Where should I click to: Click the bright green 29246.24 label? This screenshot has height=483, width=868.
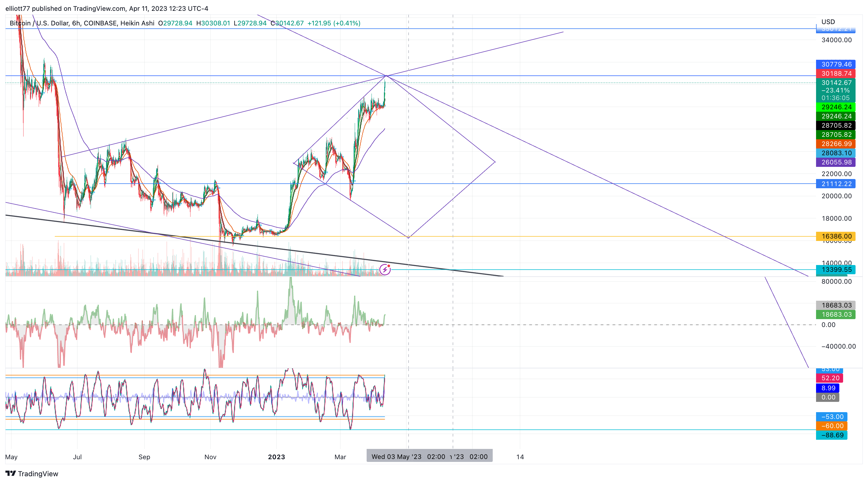click(836, 107)
